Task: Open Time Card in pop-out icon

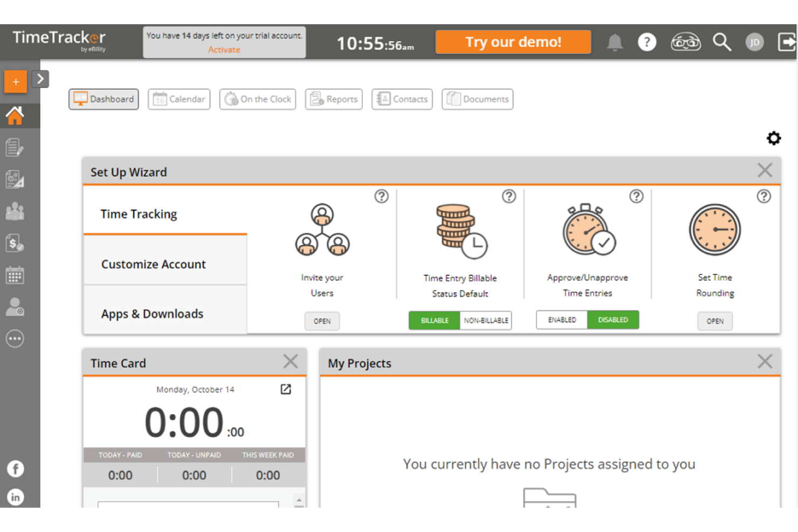Action: (286, 389)
